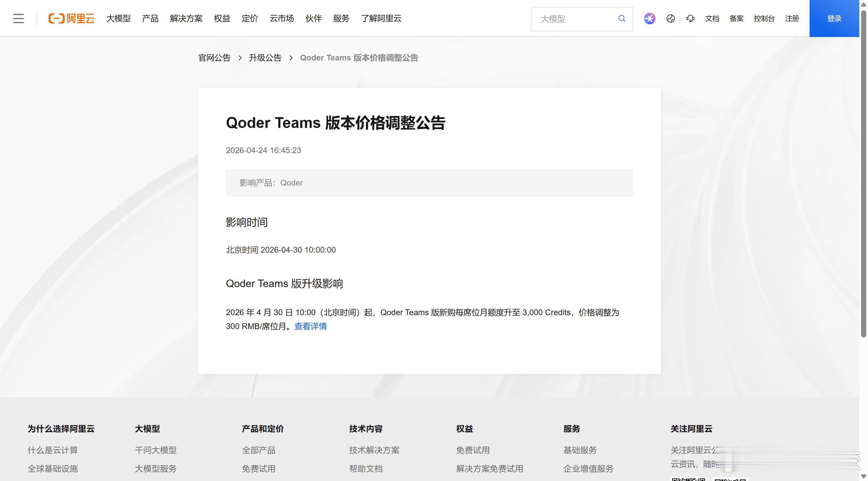This screenshot has width=868, height=481.
Task: Click the scrollbar up arrow
Action: pos(863,4)
